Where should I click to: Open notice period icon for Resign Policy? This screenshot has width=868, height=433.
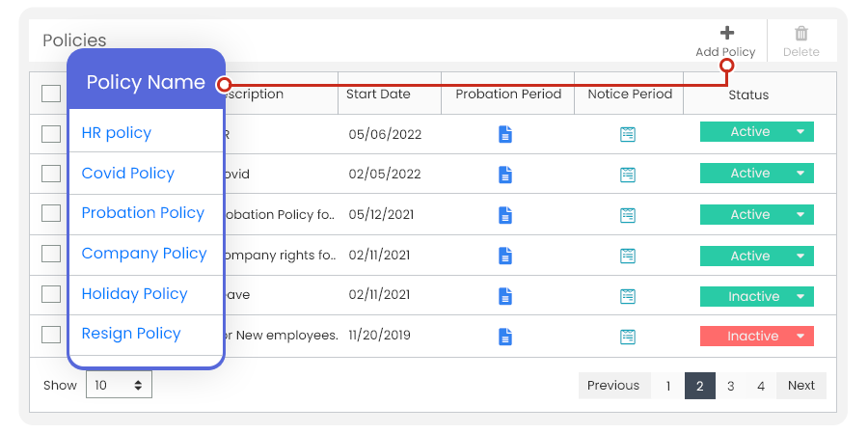[627, 337]
